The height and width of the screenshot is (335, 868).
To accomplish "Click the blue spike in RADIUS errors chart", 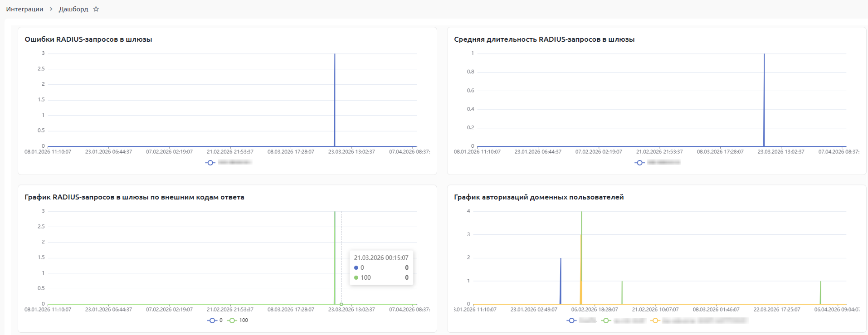I will click(335, 100).
